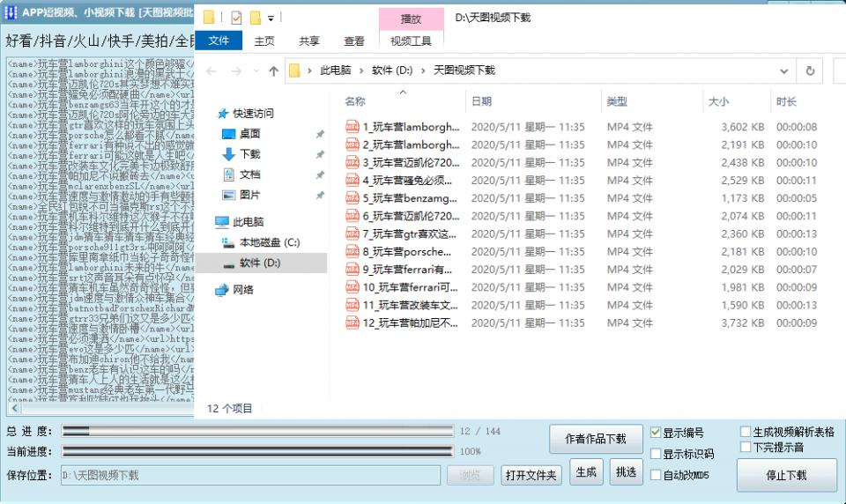Select the MP4 icon of 7_玩车营gtr file
Image resolution: width=846 pixels, height=504 pixels.
click(x=352, y=234)
